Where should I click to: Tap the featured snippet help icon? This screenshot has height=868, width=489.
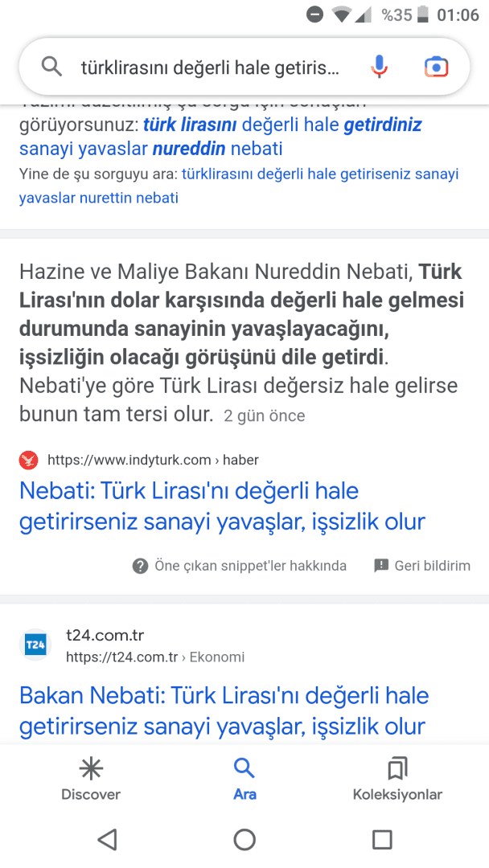141,566
